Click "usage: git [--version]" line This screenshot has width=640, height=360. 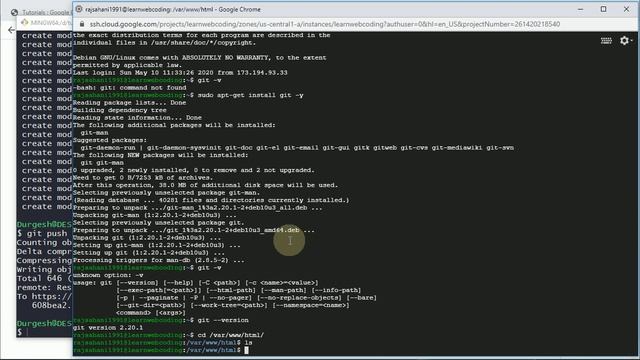coord(196,282)
